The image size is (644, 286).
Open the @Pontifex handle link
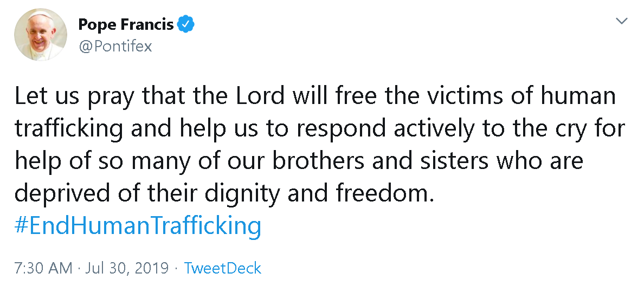point(115,47)
